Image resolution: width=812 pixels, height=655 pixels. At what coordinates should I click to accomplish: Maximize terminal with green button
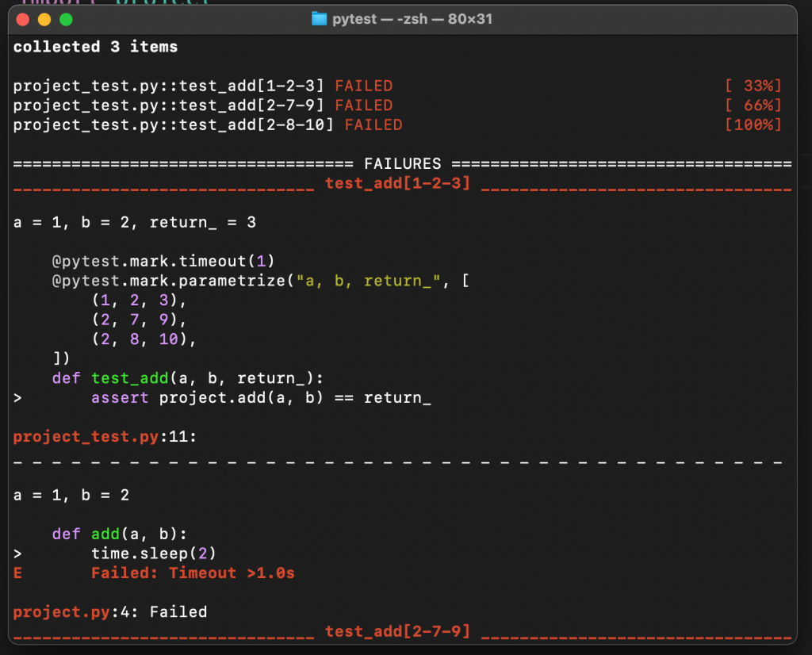pyautogui.click(x=67, y=20)
